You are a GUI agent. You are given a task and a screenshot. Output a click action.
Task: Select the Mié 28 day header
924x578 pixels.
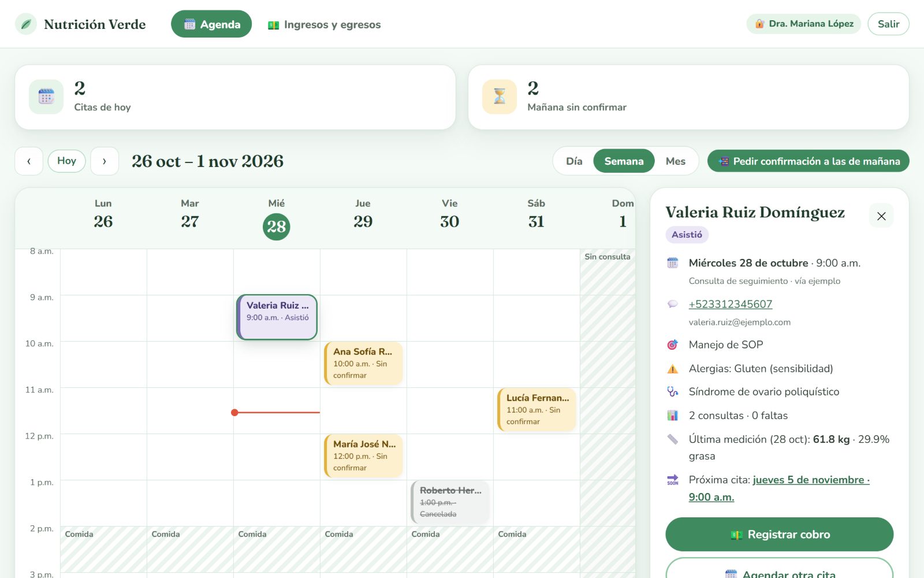pyautogui.click(x=277, y=220)
